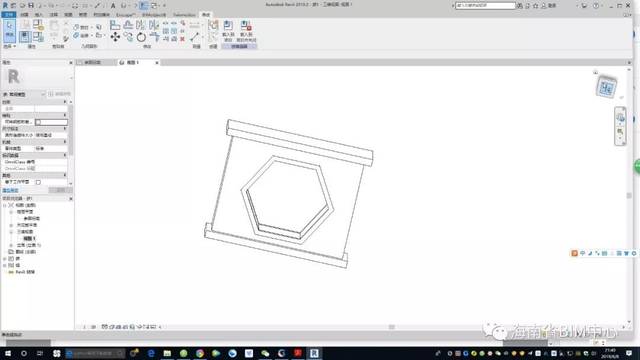
Task: Click Edit Type button in Properties
Action: pos(60,94)
